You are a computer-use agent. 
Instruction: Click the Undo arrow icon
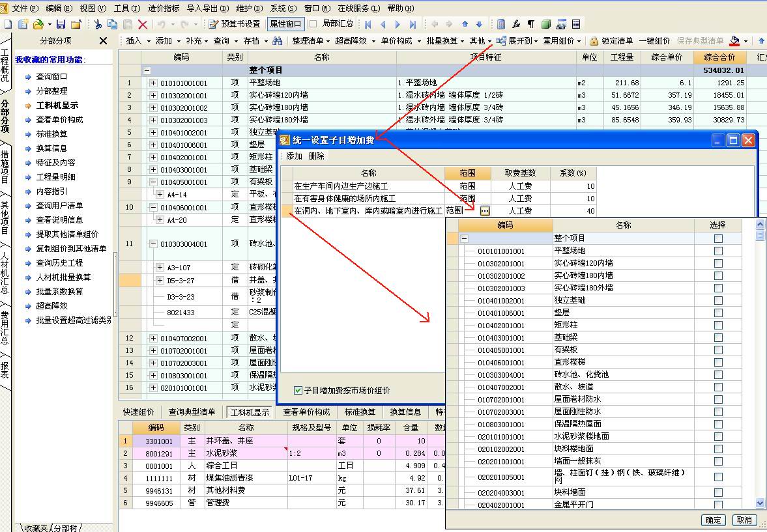coord(162,24)
